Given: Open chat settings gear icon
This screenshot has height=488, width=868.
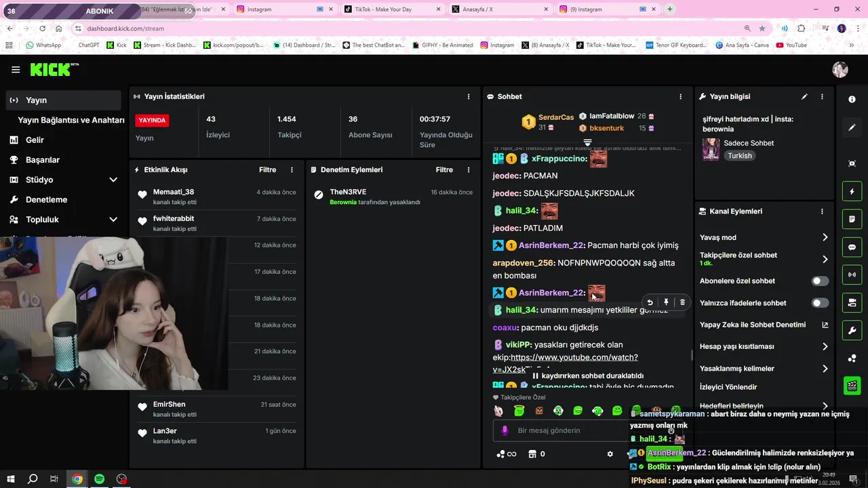Looking at the screenshot, I should tap(610, 454).
